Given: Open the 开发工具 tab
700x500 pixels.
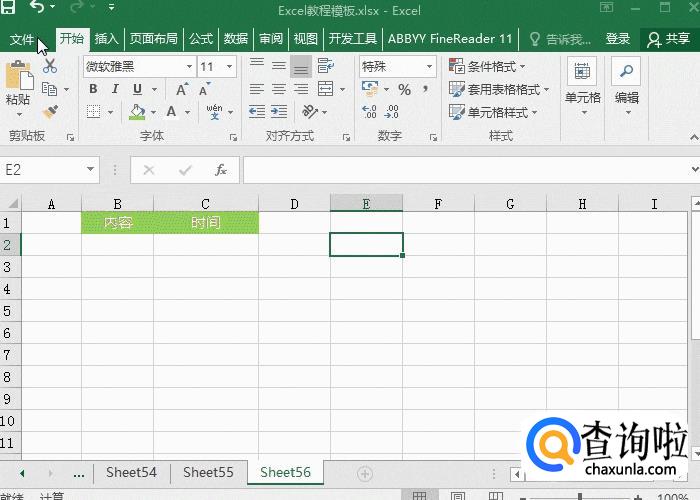Looking at the screenshot, I should 353,39.
